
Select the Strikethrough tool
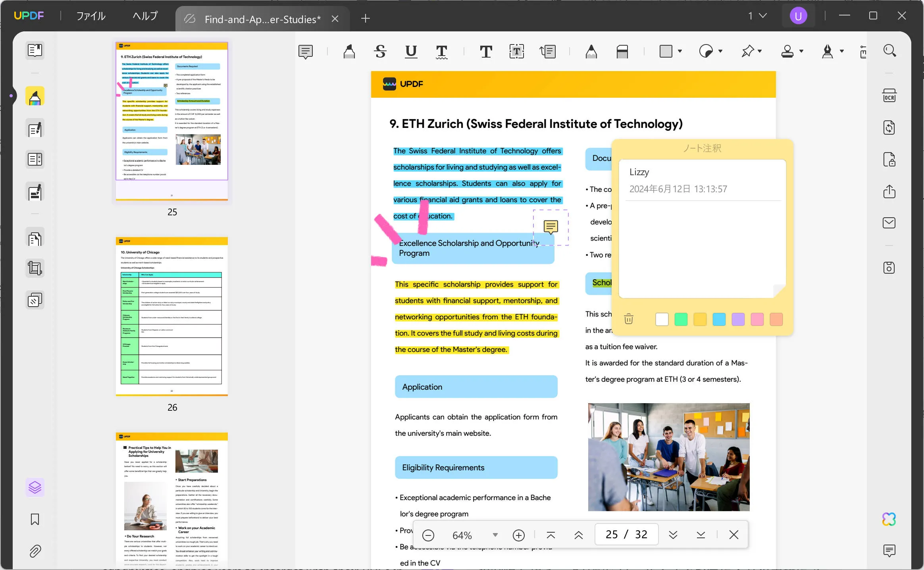coord(380,51)
